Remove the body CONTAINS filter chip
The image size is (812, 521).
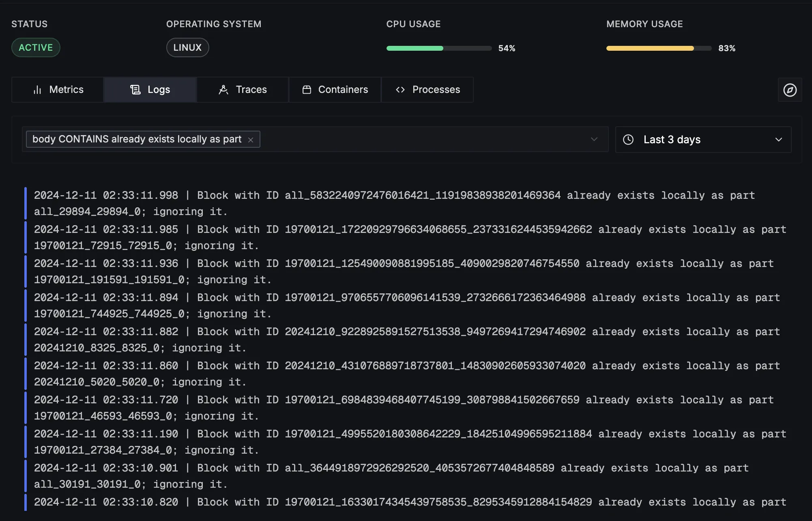point(251,140)
